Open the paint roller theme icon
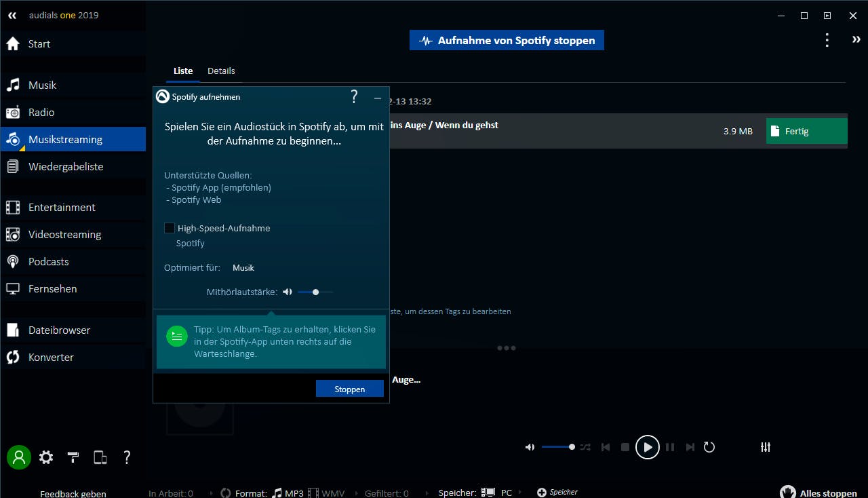 pyautogui.click(x=73, y=457)
